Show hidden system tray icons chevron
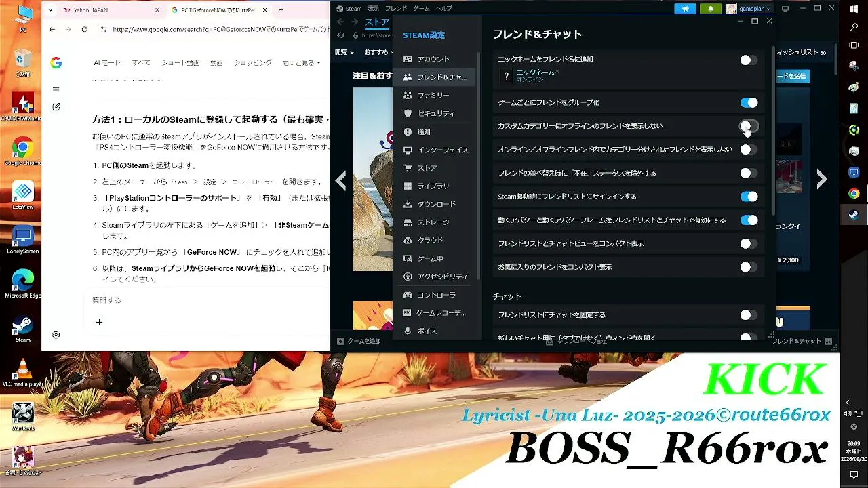The height and width of the screenshot is (488, 868). (847, 403)
